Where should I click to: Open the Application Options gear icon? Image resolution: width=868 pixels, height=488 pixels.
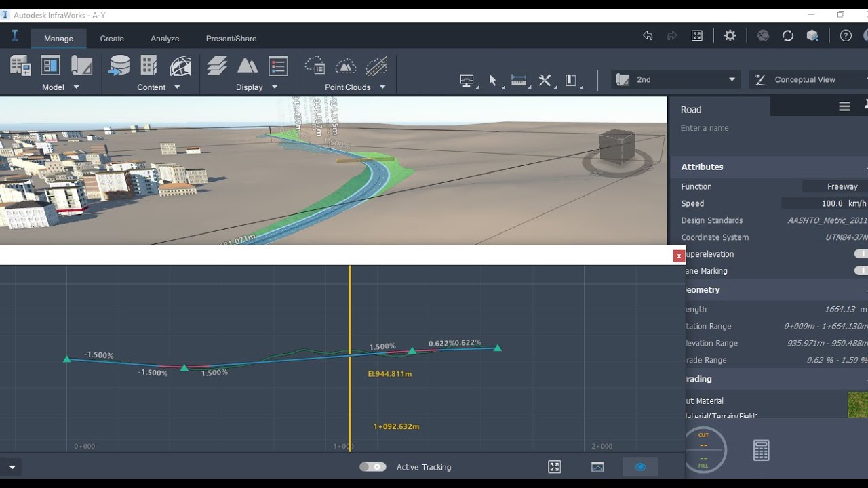(730, 36)
